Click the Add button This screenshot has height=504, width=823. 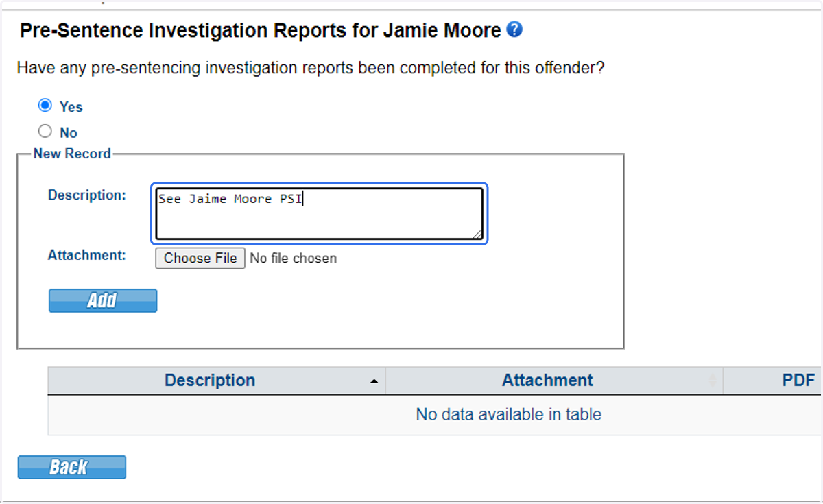click(103, 300)
